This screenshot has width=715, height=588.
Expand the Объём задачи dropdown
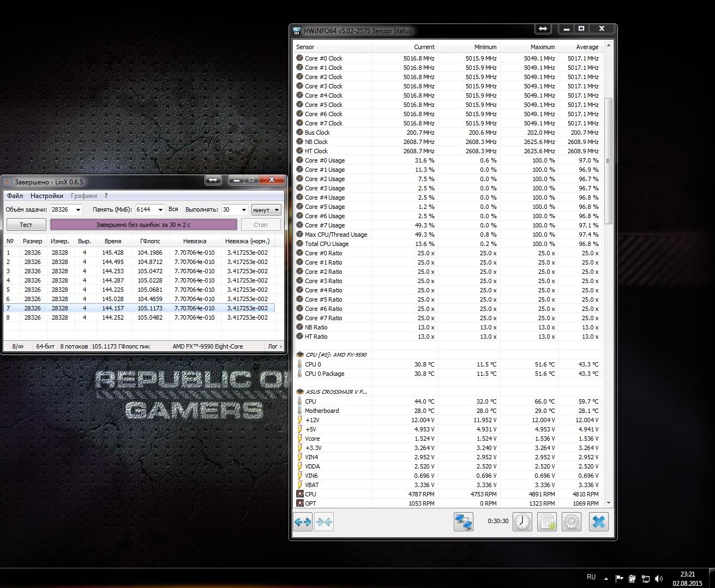[x=78, y=210]
